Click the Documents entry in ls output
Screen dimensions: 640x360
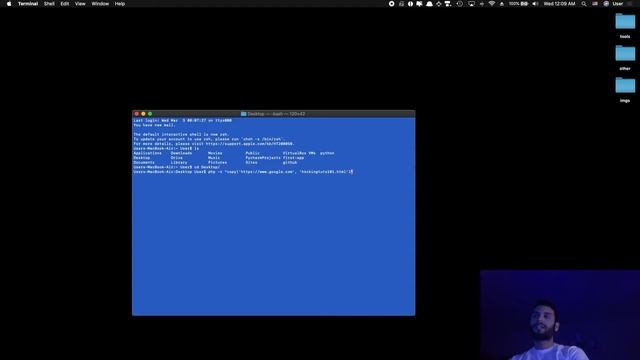[x=144, y=162]
